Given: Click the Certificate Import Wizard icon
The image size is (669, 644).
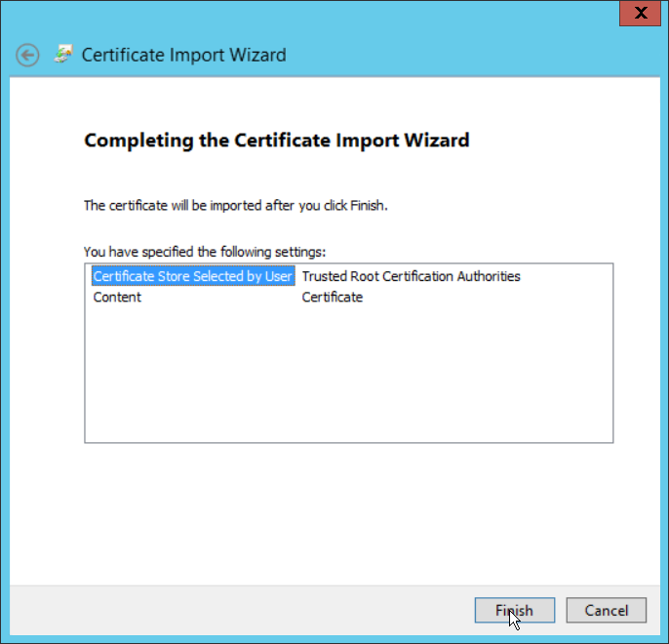Looking at the screenshot, I should click(63, 55).
